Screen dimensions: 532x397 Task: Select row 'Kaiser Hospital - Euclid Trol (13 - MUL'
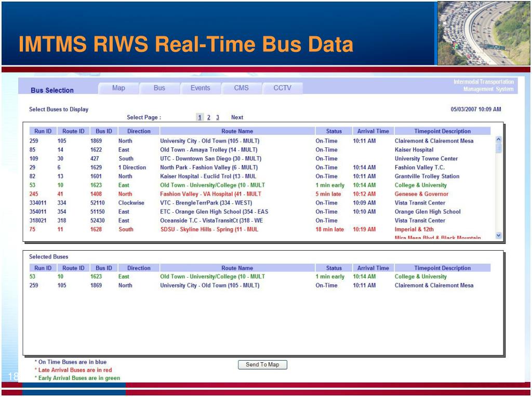coord(260,176)
